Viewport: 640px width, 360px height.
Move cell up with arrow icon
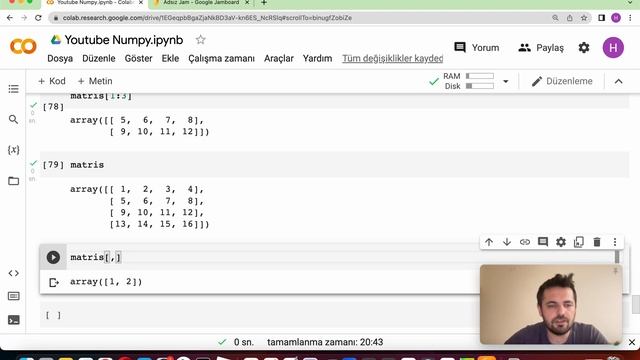[x=489, y=242]
